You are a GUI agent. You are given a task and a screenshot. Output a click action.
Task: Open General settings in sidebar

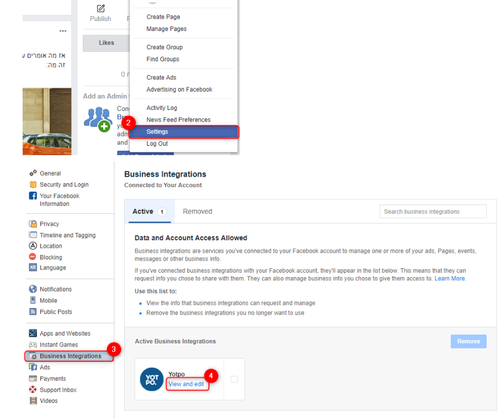[50, 173]
